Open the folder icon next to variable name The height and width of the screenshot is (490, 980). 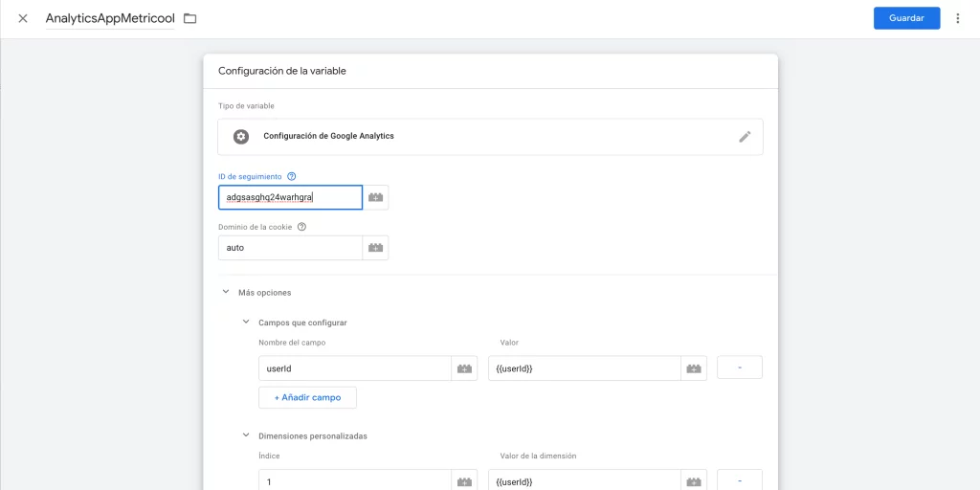pos(190,19)
